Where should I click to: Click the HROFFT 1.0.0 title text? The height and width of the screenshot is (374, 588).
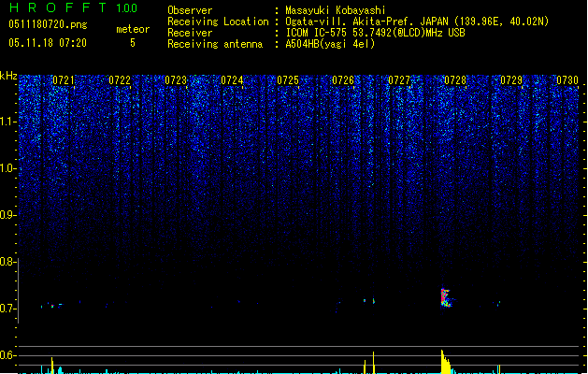point(73,7)
